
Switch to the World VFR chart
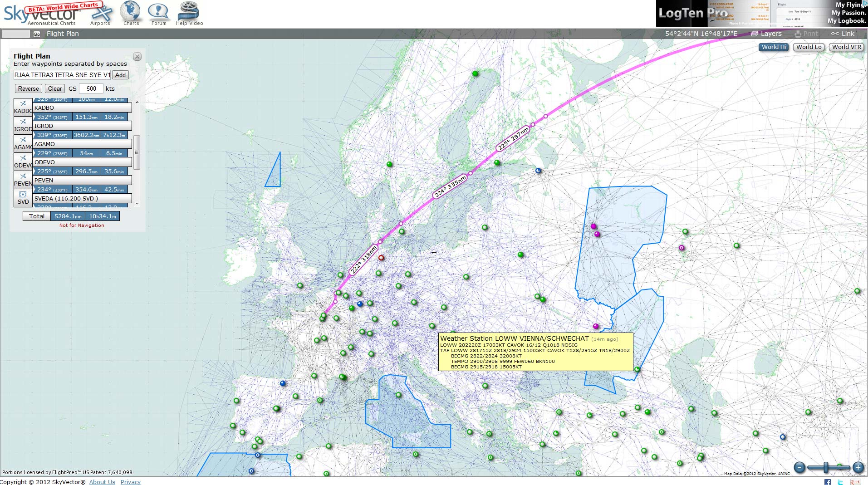pos(846,47)
